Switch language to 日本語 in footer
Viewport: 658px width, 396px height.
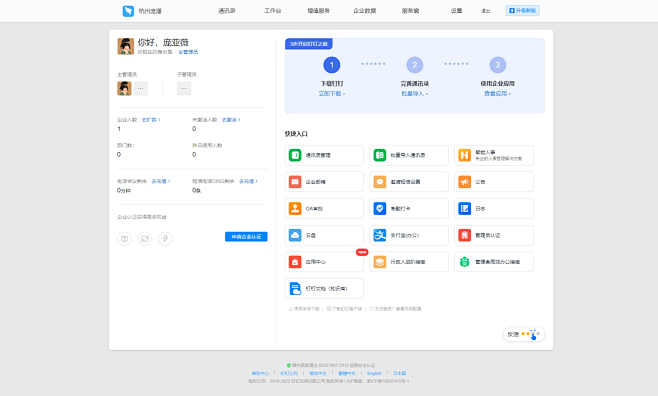(x=400, y=373)
